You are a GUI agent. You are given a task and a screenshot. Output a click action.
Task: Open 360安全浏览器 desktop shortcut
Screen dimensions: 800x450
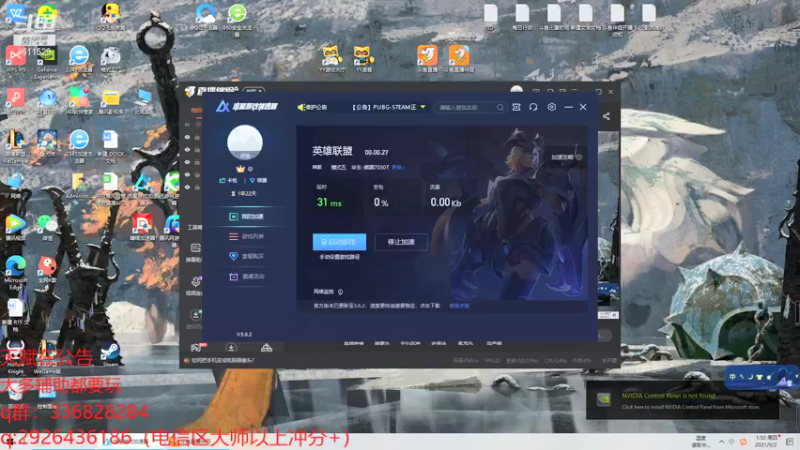click(237, 20)
